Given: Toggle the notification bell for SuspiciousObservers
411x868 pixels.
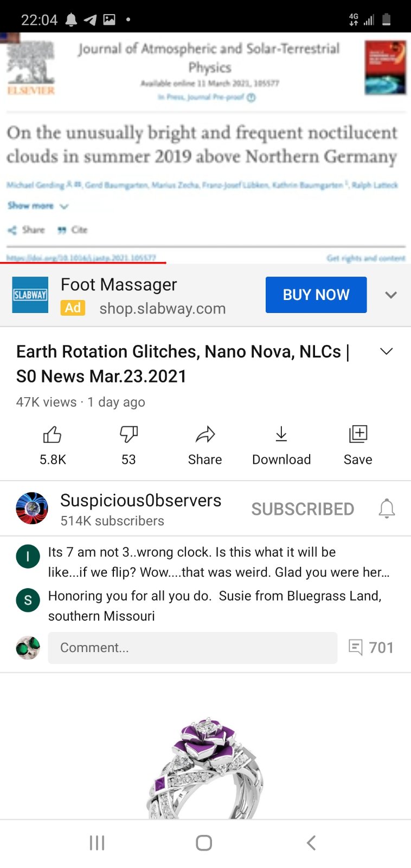Looking at the screenshot, I should pos(387,509).
